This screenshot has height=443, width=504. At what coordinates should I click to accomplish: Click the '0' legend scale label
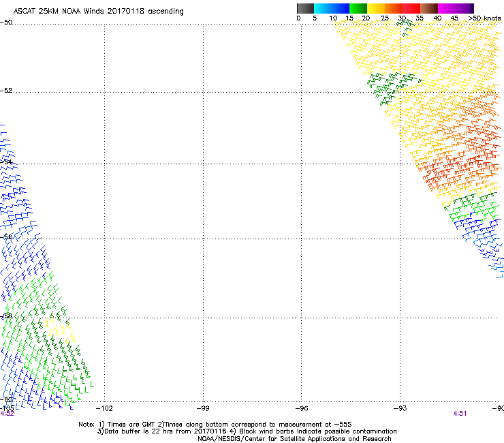(298, 18)
